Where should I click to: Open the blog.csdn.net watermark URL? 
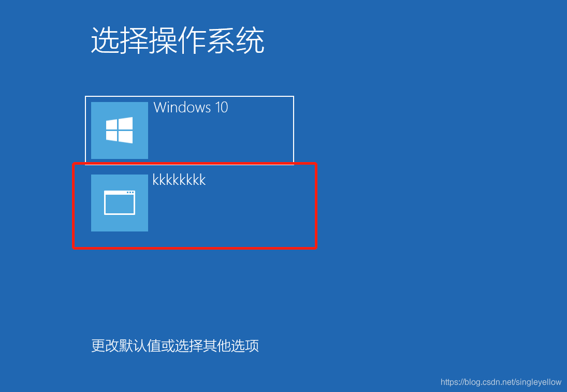coord(501,382)
